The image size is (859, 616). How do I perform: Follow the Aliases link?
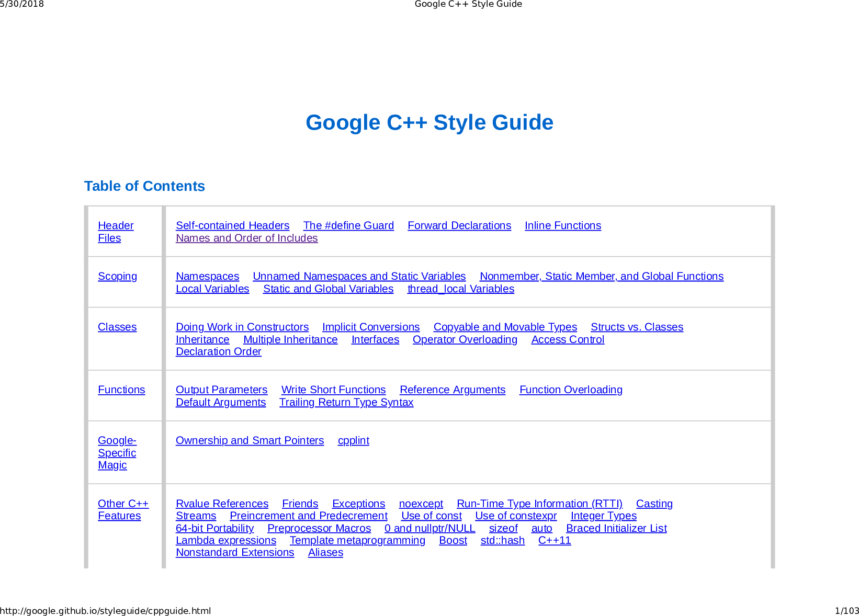tap(325, 552)
